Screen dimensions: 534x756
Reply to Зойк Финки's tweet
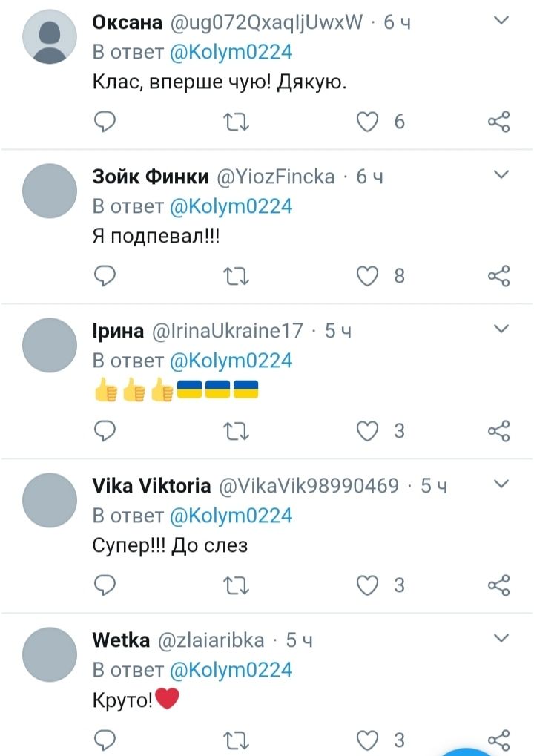coord(105,276)
